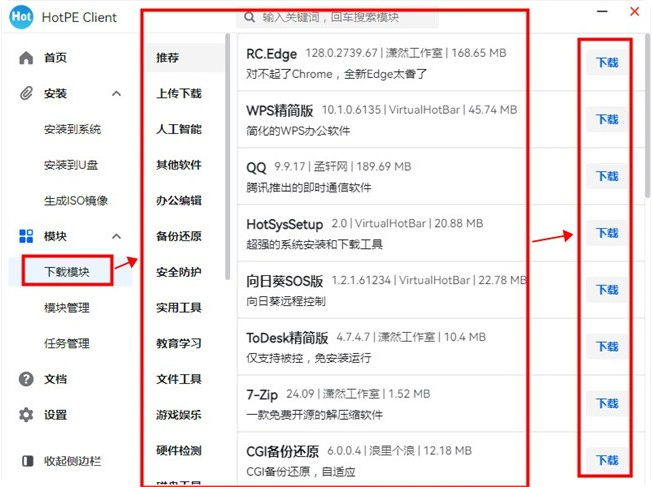Collapse the 安装 section chevron
The image size is (652, 491).
pos(117,94)
